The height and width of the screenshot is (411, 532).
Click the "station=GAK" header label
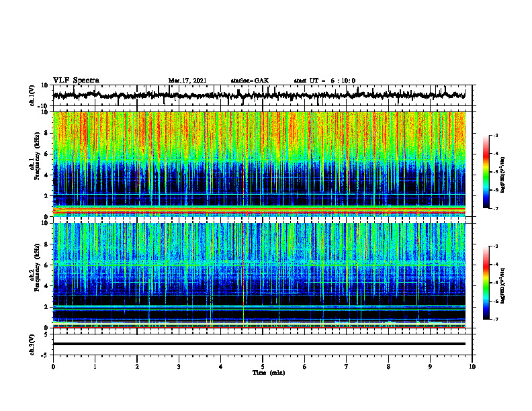(x=250, y=81)
